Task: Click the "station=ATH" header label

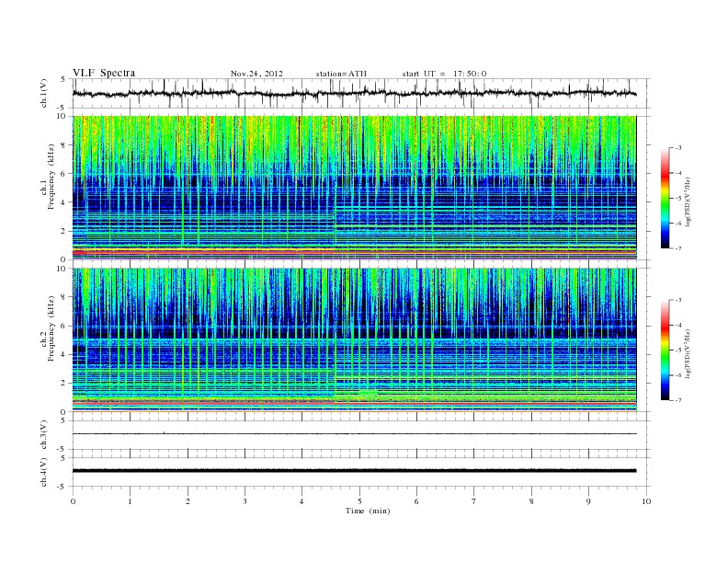Action: point(341,74)
